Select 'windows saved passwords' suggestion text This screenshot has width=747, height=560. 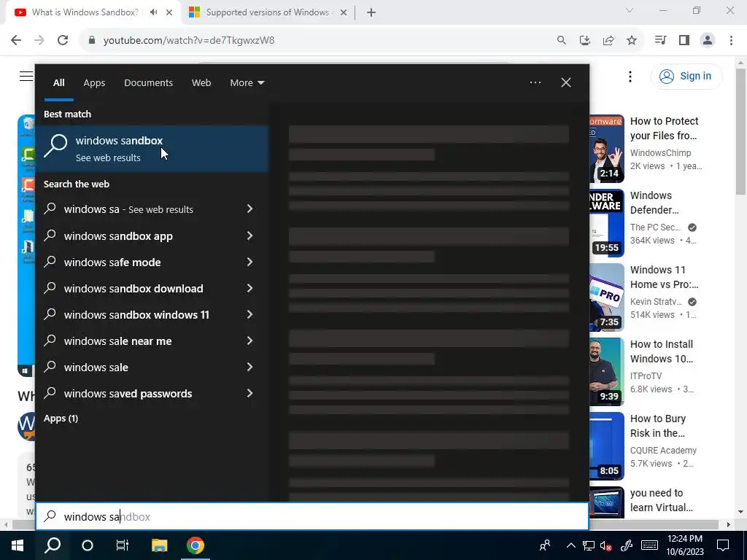tap(128, 394)
